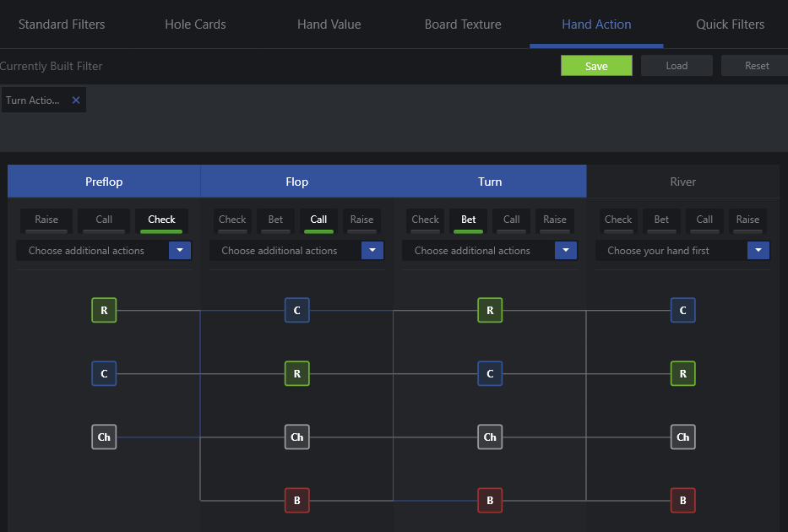Disable the Bet action on the Turn
This screenshot has width=788, height=532.
pyautogui.click(x=467, y=220)
